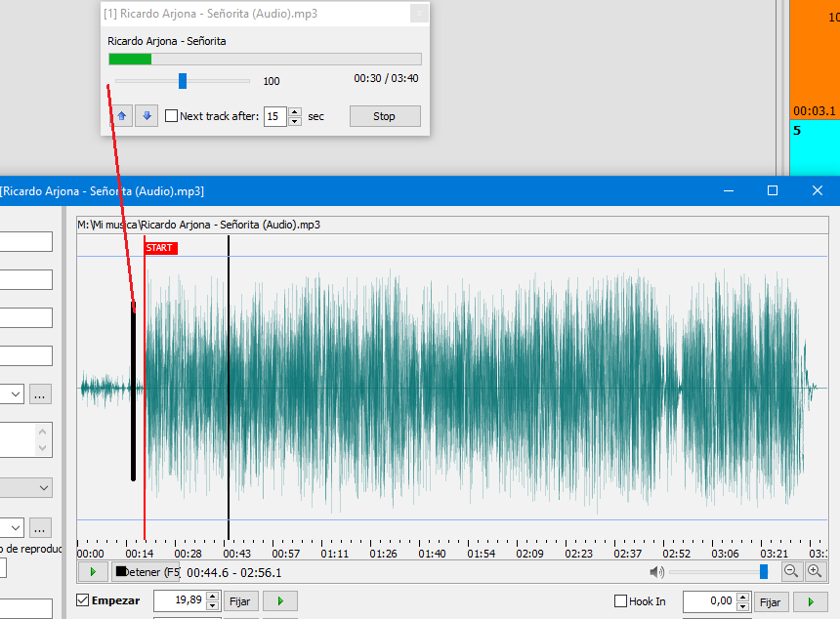Click the editor volume slider beside the speaker
Image resolution: width=840 pixels, height=619 pixels.
(x=718, y=572)
